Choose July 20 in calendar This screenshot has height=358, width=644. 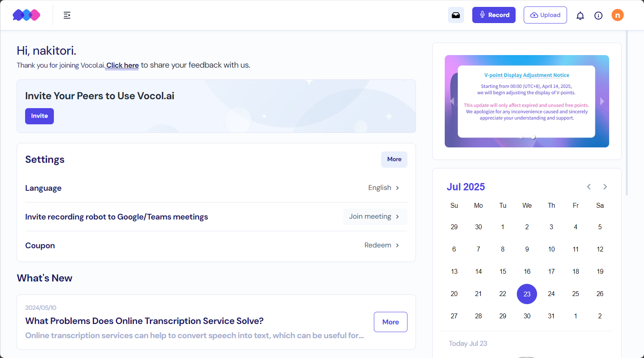click(x=454, y=294)
